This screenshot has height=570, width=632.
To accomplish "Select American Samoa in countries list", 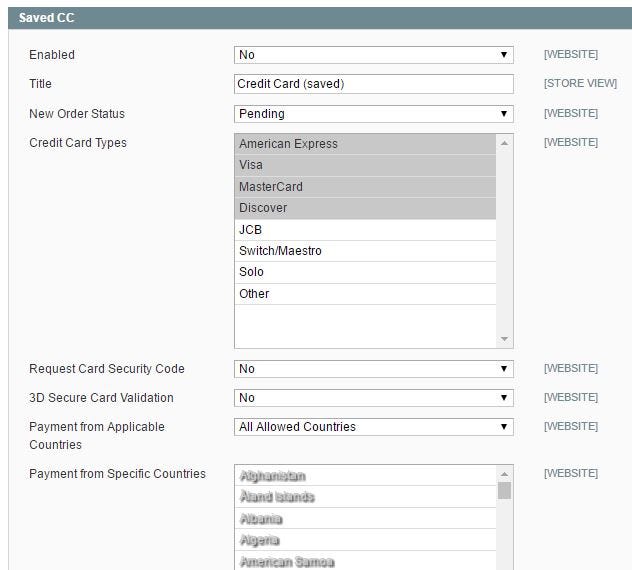I will point(365,561).
